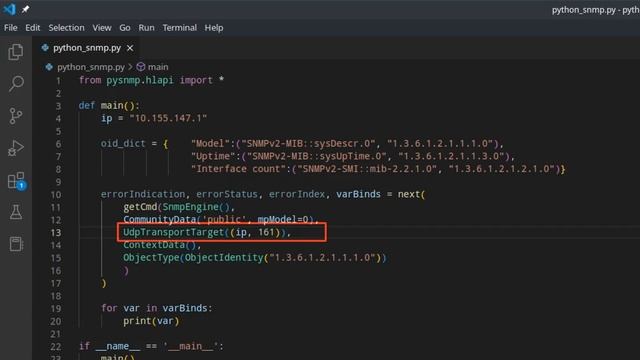Open the Go menu
This screenshot has height=360, width=640.
click(125, 28)
